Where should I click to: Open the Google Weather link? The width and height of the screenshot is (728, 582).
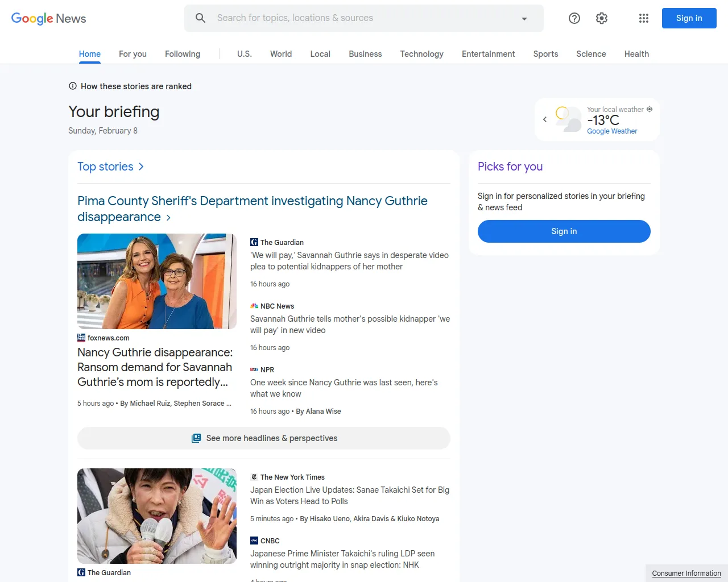pyautogui.click(x=612, y=131)
